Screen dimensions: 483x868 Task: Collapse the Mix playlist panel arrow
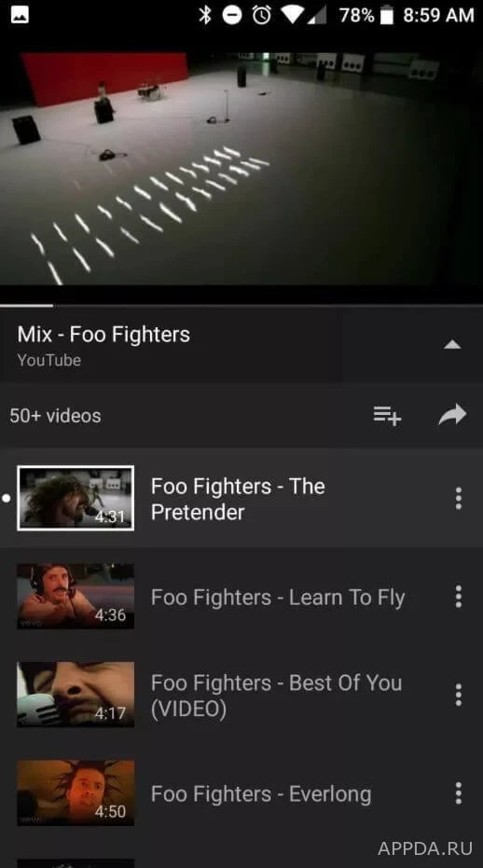(452, 345)
